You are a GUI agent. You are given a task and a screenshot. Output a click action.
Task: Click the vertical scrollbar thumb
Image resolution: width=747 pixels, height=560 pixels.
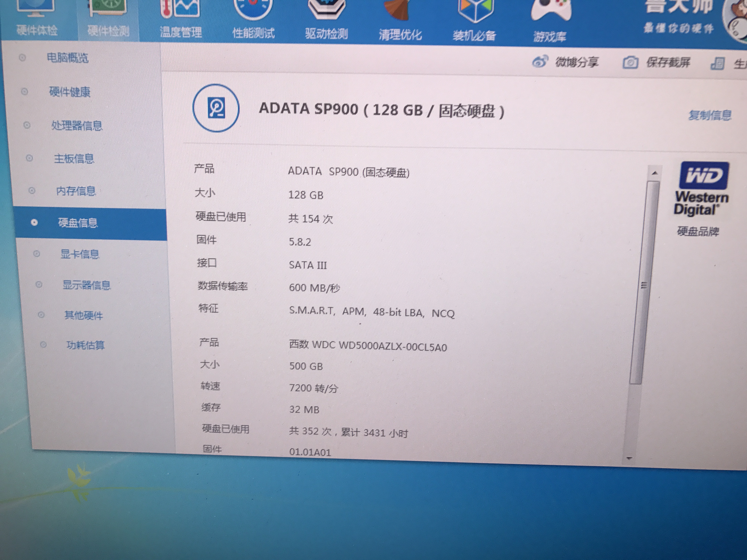coord(644,282)
